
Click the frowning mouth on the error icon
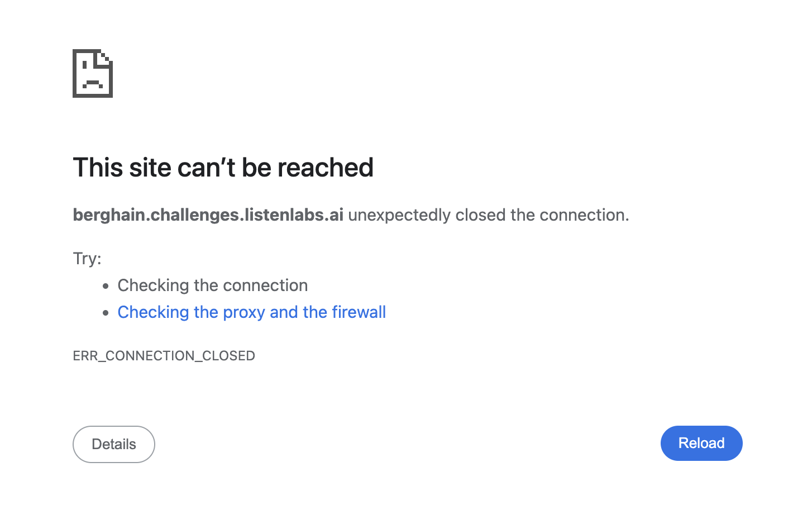coord(93,84)
